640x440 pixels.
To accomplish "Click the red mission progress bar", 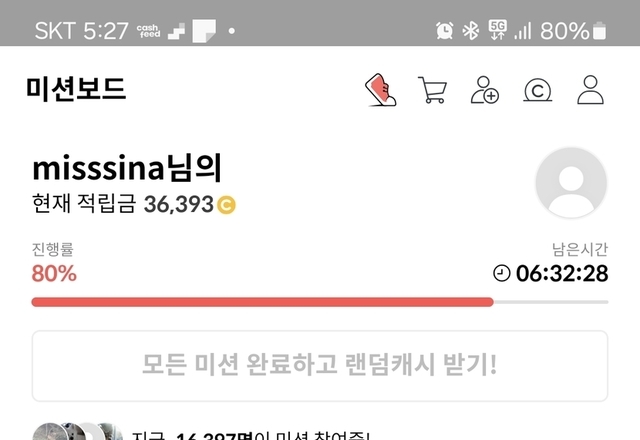I will (262, 302).
